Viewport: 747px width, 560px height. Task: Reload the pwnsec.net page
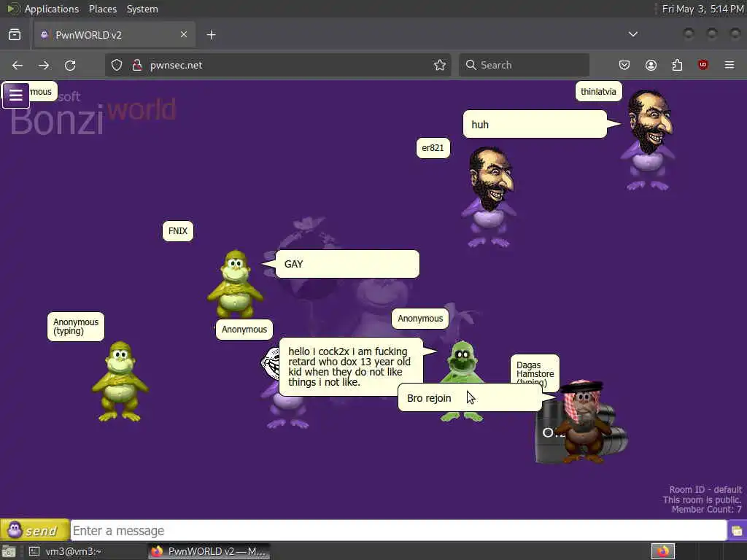[70, 65]
